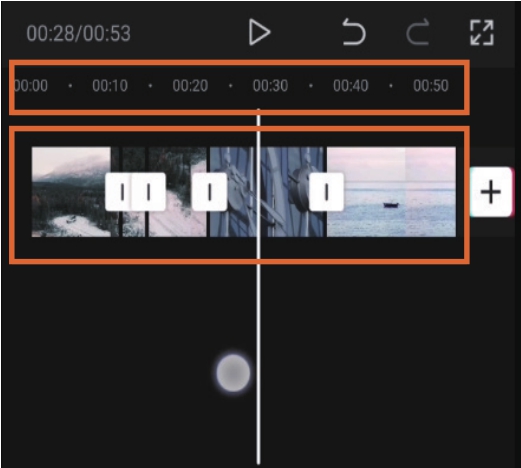Click the 00:20 mark on ruler
This screenshot has width=521, height=468.
[190, 86]
